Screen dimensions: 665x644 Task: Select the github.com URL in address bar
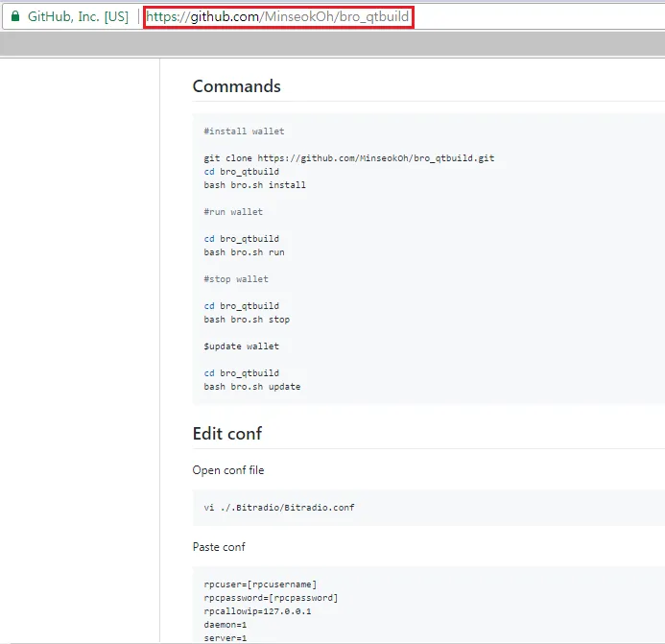[277, 16]
